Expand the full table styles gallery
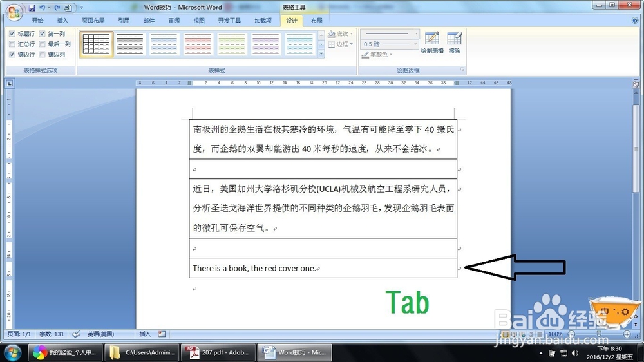Screen dimensions: 644x362 321,53
